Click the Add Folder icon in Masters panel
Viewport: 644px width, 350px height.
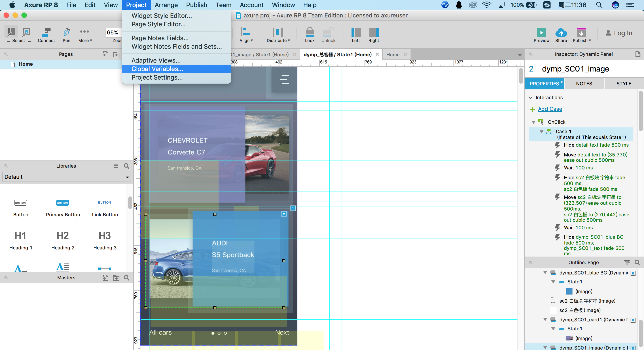[x=116, y=278]
